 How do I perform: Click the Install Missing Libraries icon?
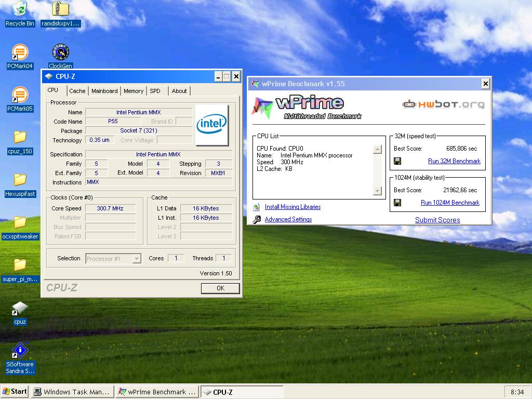[257, 207]
